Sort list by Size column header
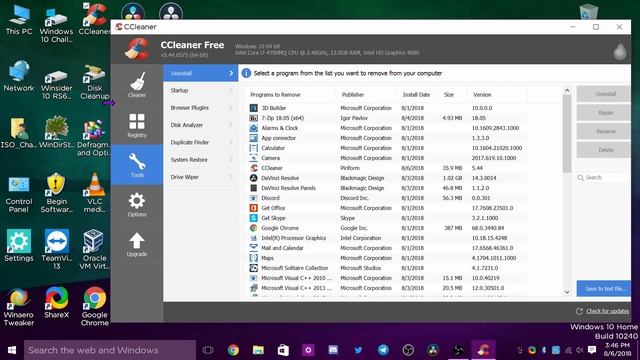This screenshot has height=360, width=640. (452, 95)
